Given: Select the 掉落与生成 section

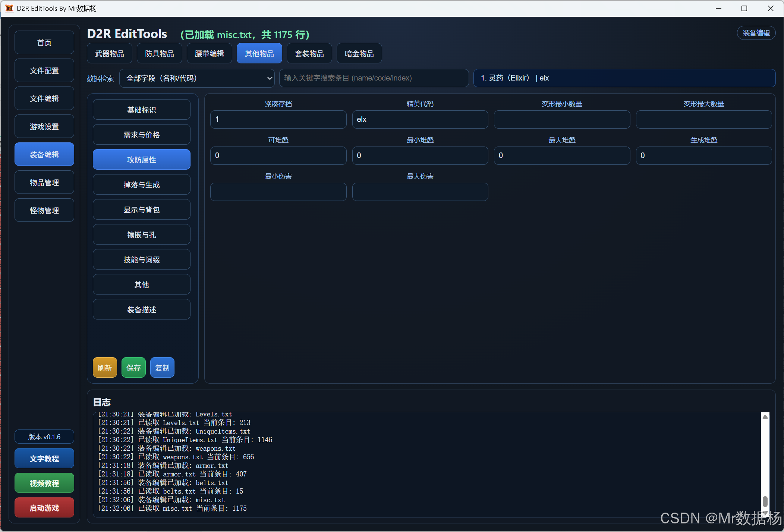Looking at the screenshot, I should click(x=141, y=185).
